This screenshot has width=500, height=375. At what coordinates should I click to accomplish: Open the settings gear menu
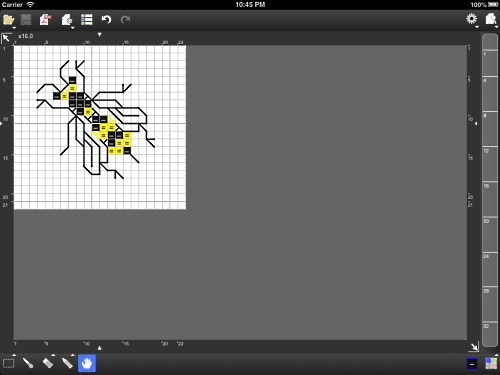coord(471,19)
